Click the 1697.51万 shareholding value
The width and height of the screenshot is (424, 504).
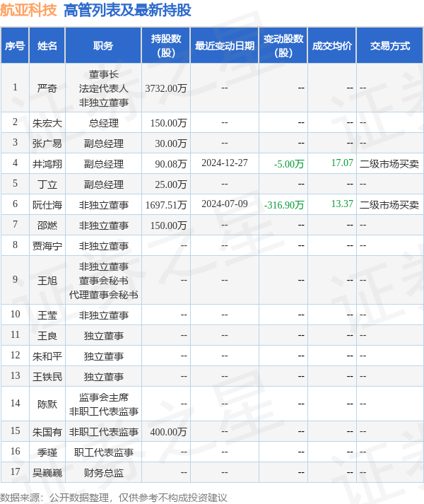(166, 205)
